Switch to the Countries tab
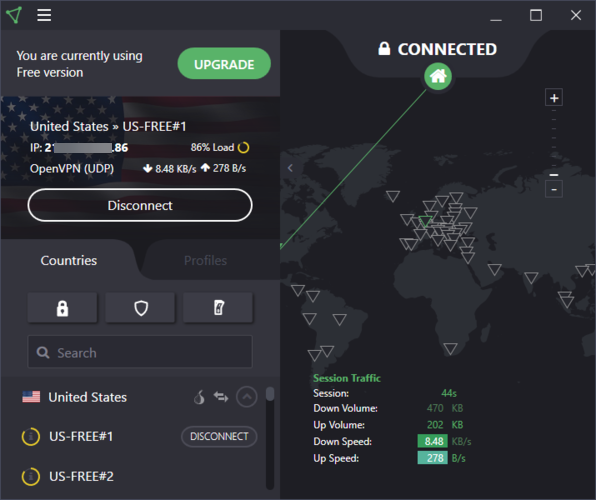The width and height of the screenshot is (596, 500). click(x=69, y=260)
